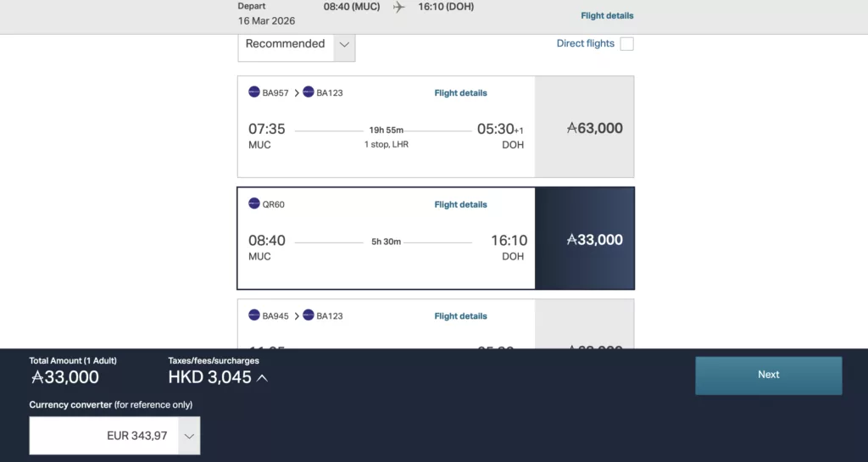The image size is (868, 462).
Task: Click the airplane icon in the departure summary
Action: (x=399, y=7)
